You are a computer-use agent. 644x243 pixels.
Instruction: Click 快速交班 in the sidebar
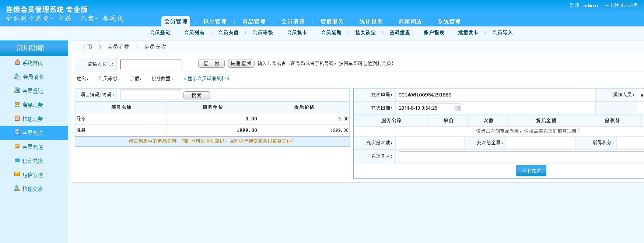[33, 189]
